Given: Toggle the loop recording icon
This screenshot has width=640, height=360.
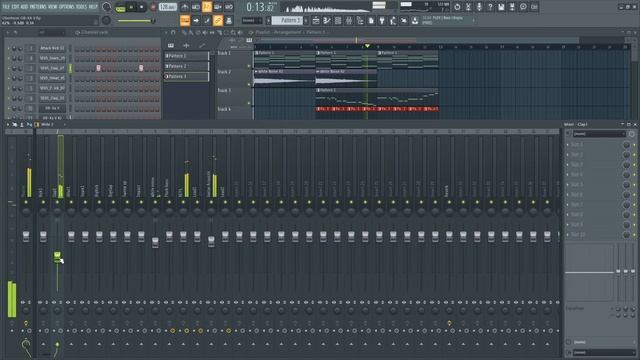Looking at the screenshot, I should (229, 7).
